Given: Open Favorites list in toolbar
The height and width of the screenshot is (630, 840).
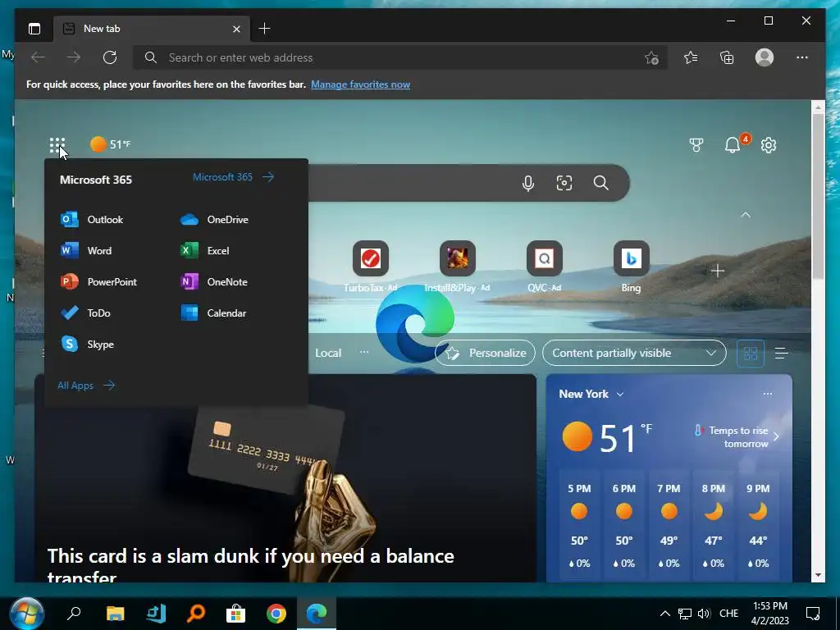Looking at the screenshot, I should click(691, 57).
